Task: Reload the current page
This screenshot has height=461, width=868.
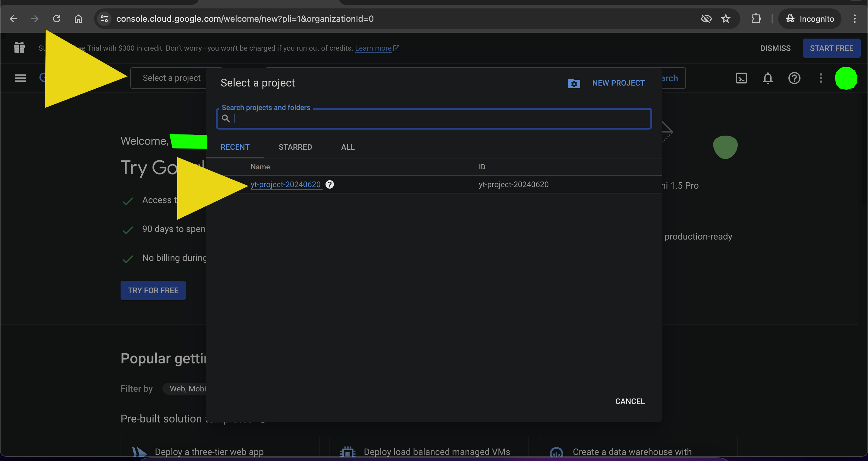Action: pos(57,19)
